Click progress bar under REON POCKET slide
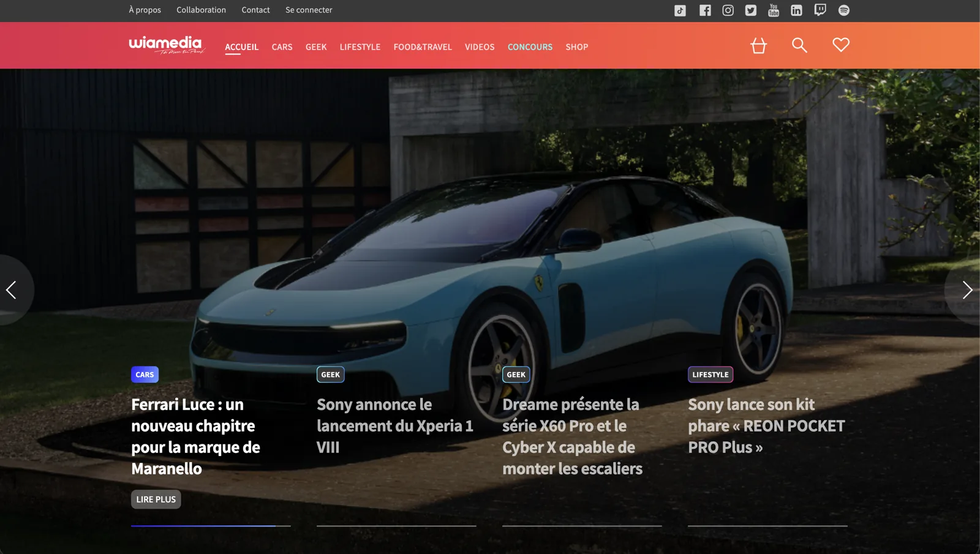This screenshot has width=980, height=554. pos(767,526)
